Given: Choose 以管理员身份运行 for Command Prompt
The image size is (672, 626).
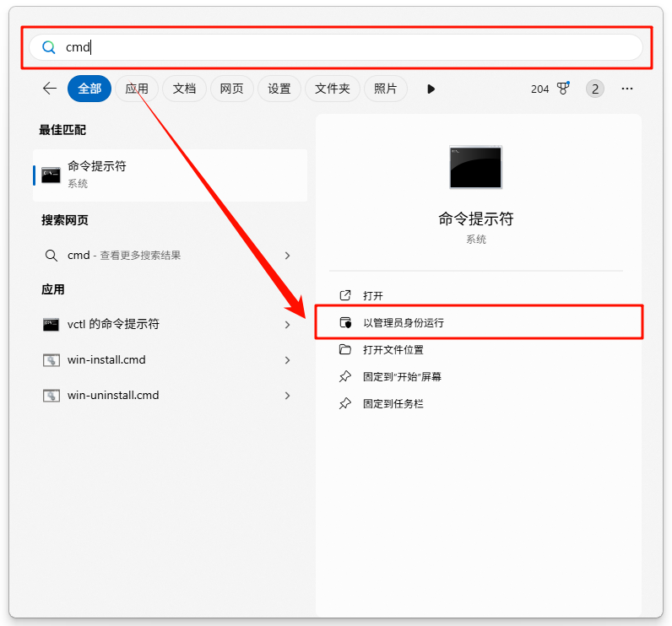Looking at the screenshot, I should coord(404,322).
